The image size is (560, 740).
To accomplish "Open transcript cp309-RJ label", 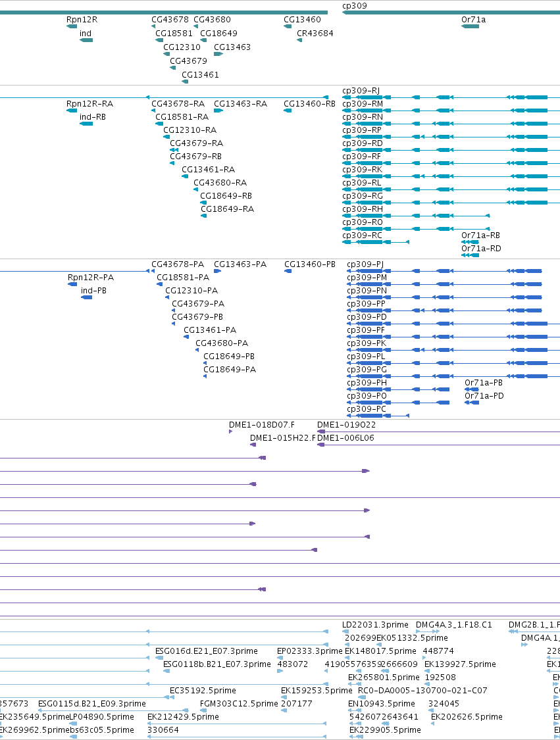I will pos(361,91).
